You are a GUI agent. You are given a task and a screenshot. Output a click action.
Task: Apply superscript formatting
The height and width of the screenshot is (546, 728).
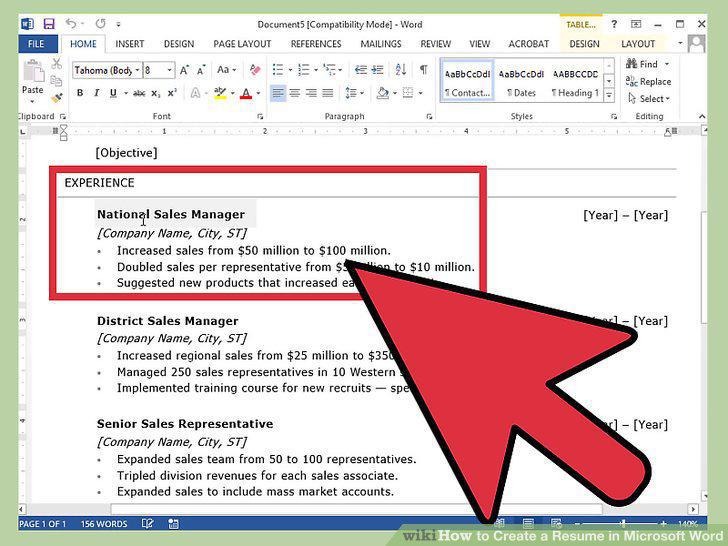(172, 93)
